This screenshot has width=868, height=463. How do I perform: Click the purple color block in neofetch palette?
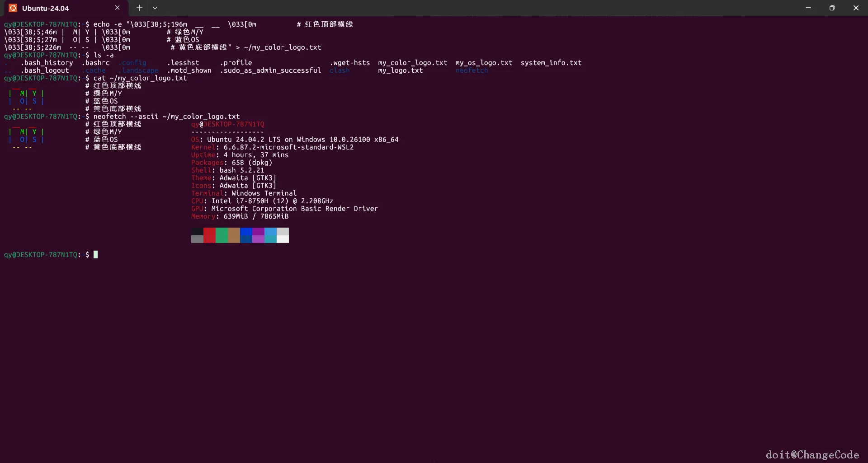click(258, 235)
